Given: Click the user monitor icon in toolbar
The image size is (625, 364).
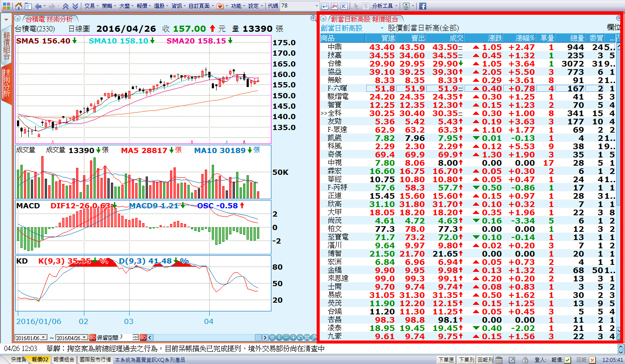Looking at the screenshot, I should [406, 6].
